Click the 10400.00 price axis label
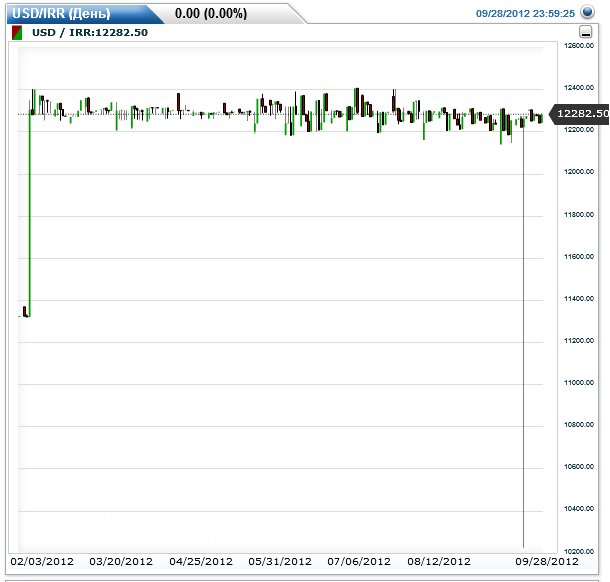This screenshot has height=582, width=610. 579,508
